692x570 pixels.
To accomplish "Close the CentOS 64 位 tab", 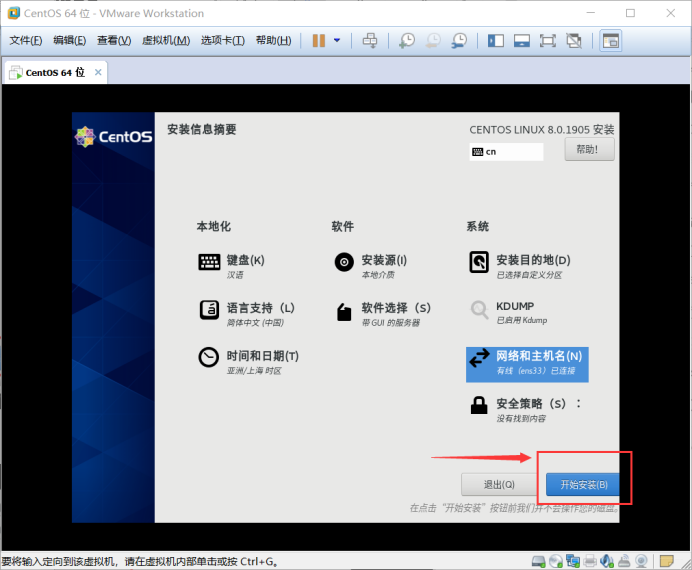I will [x=98, y=72].
